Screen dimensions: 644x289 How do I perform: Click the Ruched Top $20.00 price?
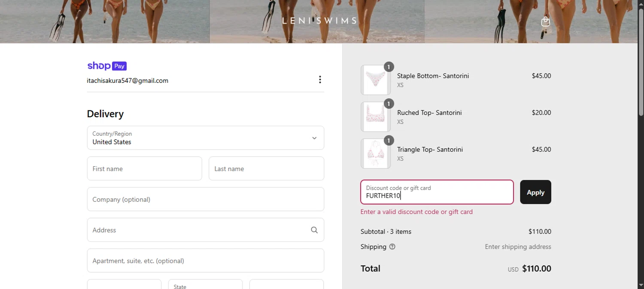[x=541, y=113]
